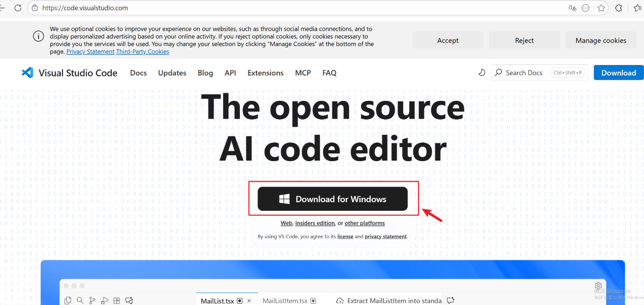Image resolution: width=644 pixels, height=305 pixels.
Task: Open the FAQ menu item
Action: [x=330, y=73]
